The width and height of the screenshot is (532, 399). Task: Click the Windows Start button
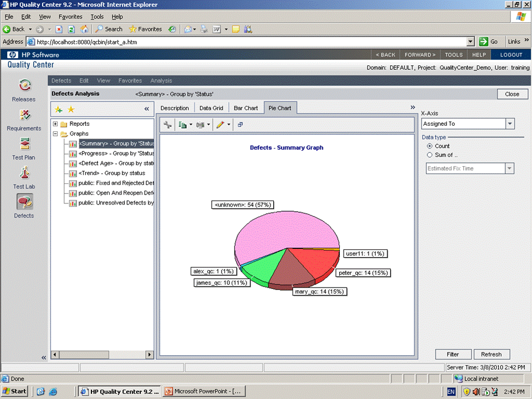pyautogui.click(x=14, y=391)
